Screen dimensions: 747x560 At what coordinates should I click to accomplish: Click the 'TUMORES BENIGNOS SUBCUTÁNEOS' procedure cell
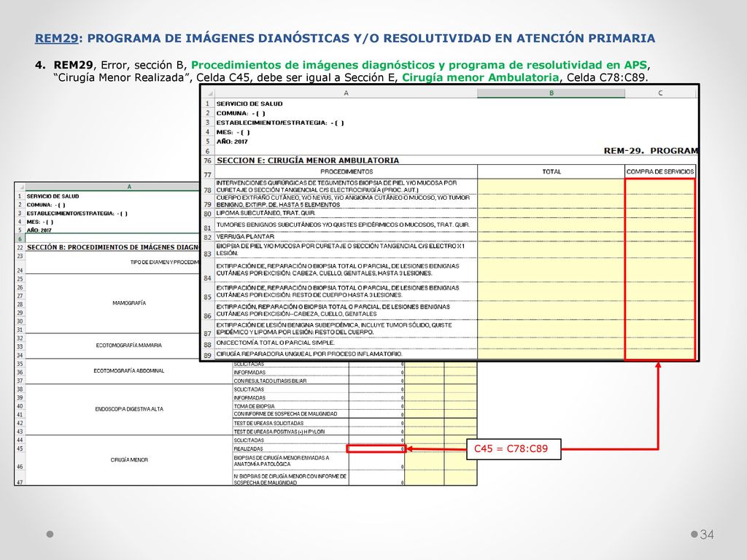[x=347, y=225]
